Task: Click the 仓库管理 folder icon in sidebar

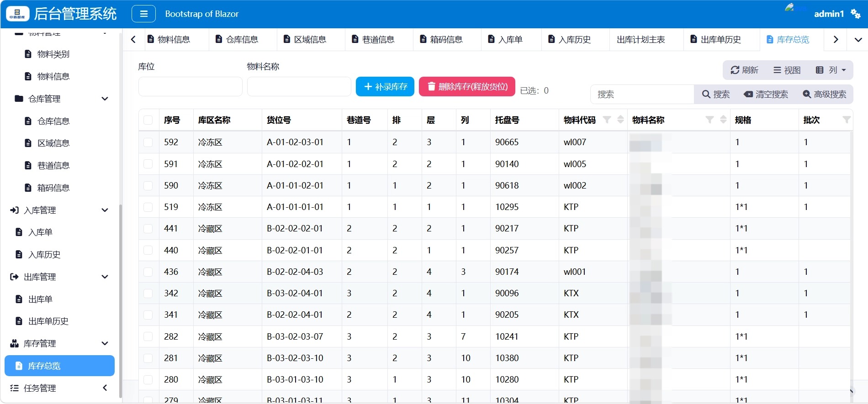Action: point(19,99)
